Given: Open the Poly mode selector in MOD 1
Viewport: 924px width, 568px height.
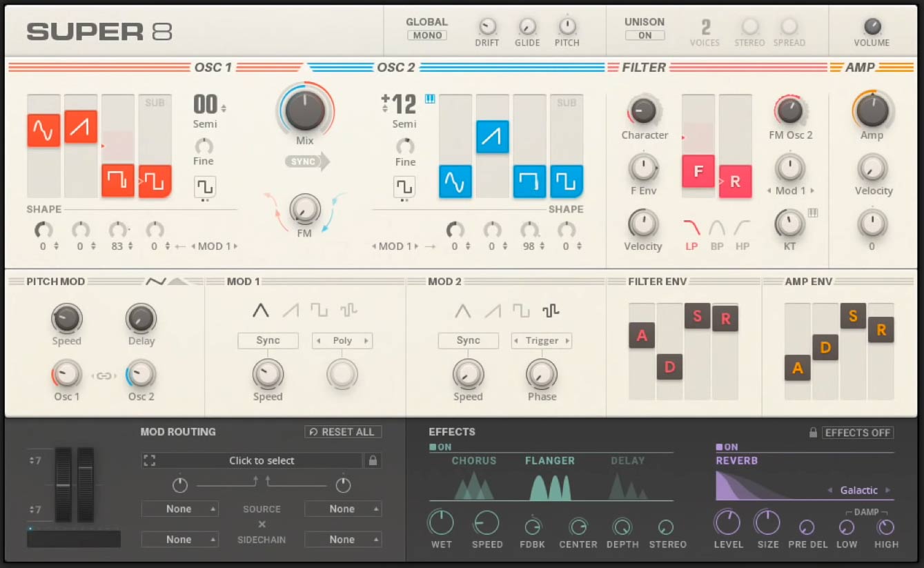Looking at the screenshot, I should pyautogui.click(x=342, y=340).
